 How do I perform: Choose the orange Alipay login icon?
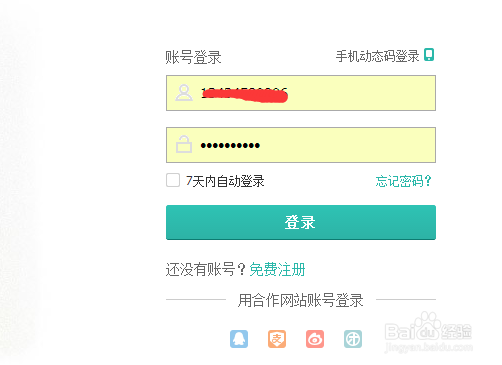(x=277, y=339)
